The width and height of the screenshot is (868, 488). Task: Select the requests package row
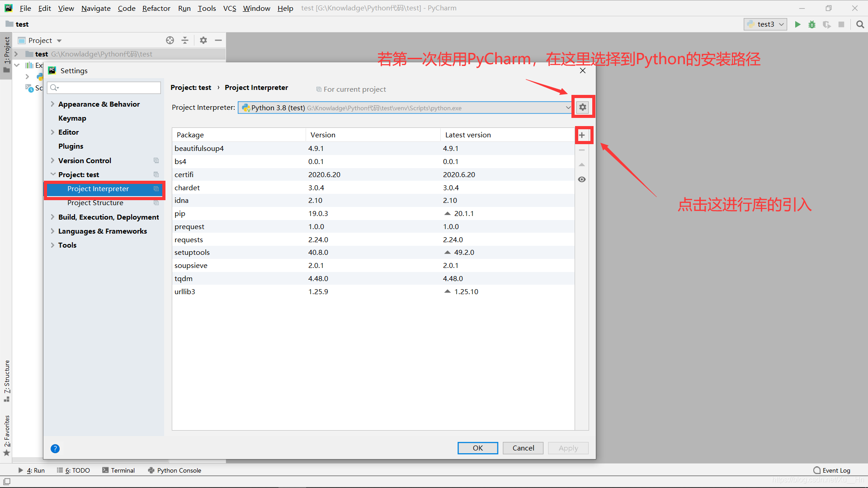(x=373, y=239)
